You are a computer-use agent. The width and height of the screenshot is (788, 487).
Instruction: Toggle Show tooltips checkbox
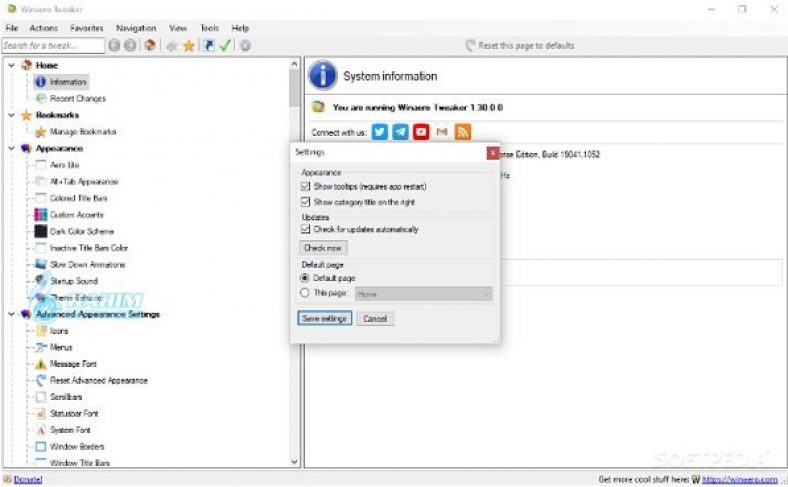pos(305,186)
